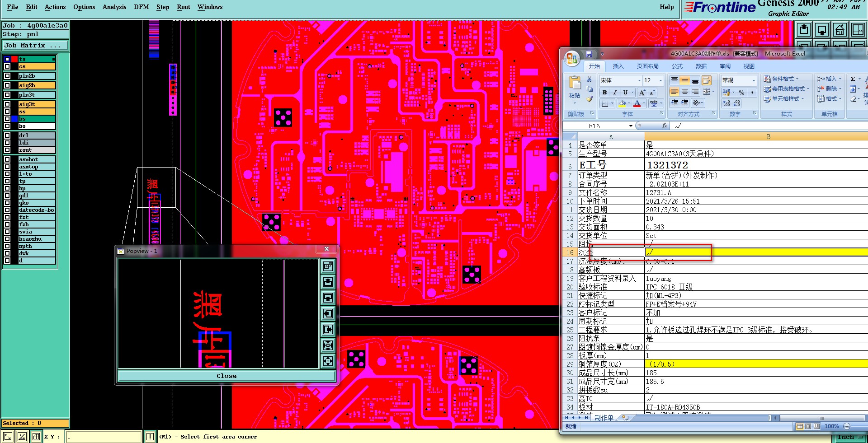Click the Format Painter brush in Excel
This screenshot has height=443, width=868.
[589, 98]
